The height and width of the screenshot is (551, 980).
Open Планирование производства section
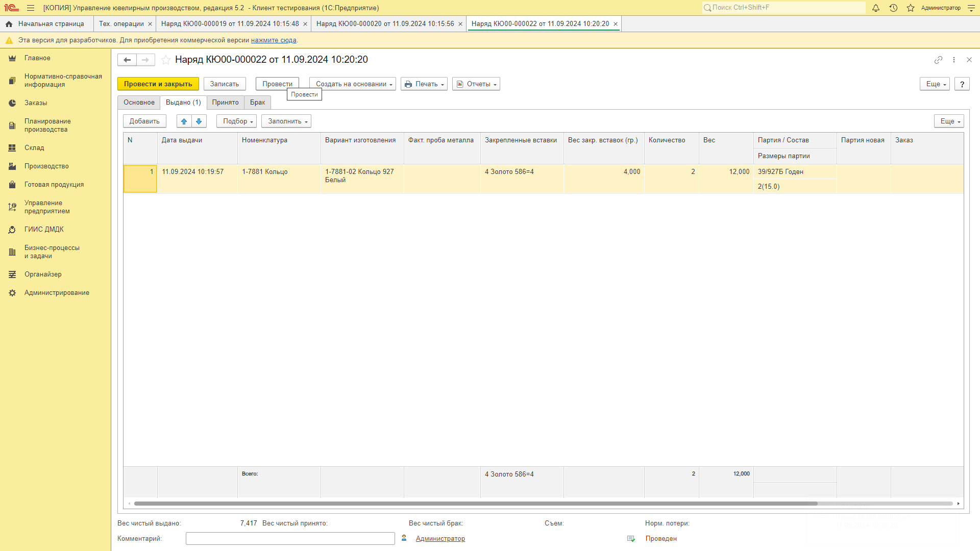click(55, 126)
